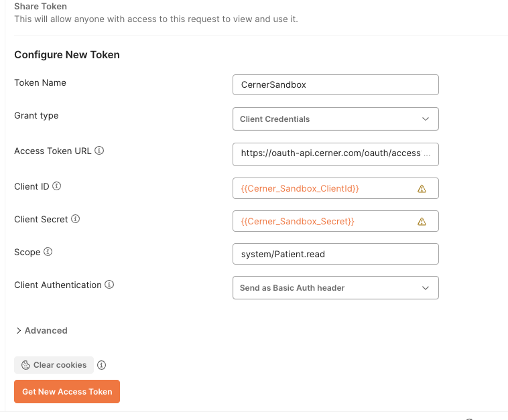508x420 pixels.
Task: Click warning icon in Client ID field
Action: point(422,189)
